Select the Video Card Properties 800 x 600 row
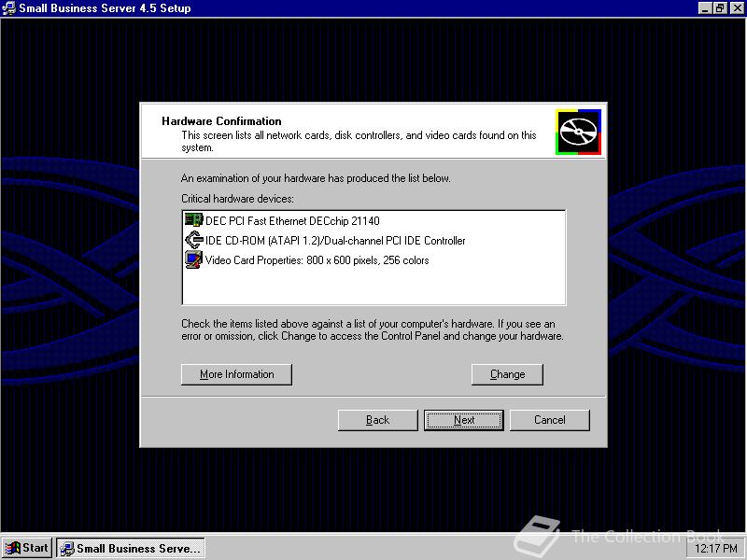The height and width of the screenshot is (560, 747). [x=317, y=260]
